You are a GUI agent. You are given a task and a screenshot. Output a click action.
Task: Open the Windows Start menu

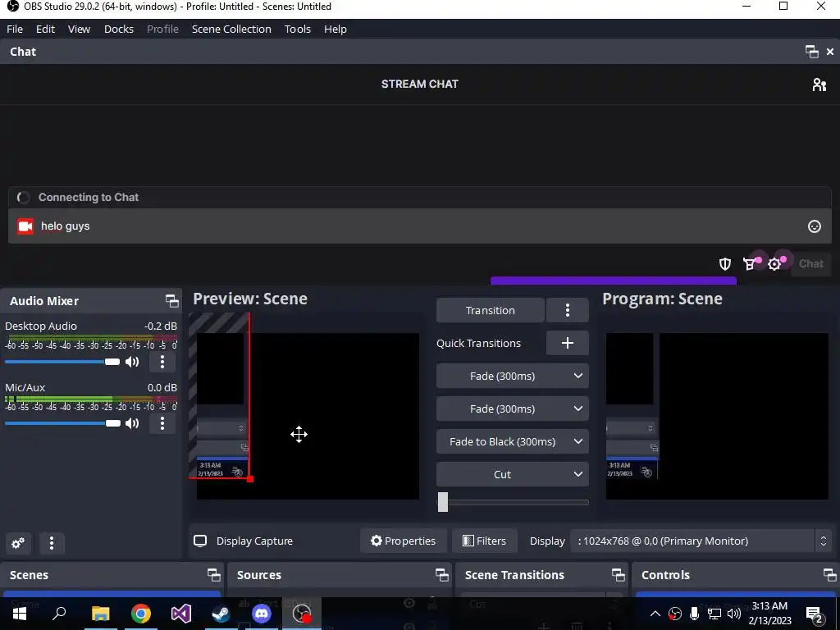[x=20, y=613]
